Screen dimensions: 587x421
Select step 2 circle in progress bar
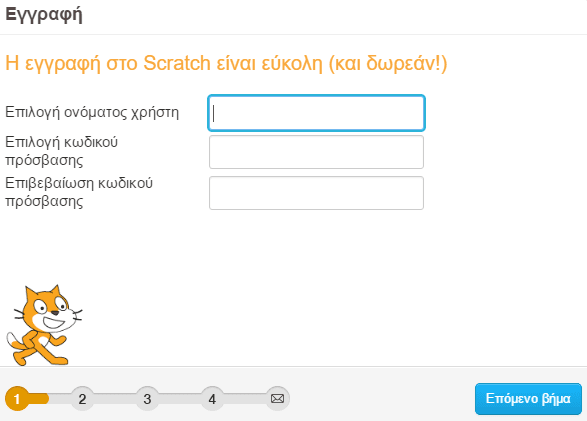82,399
